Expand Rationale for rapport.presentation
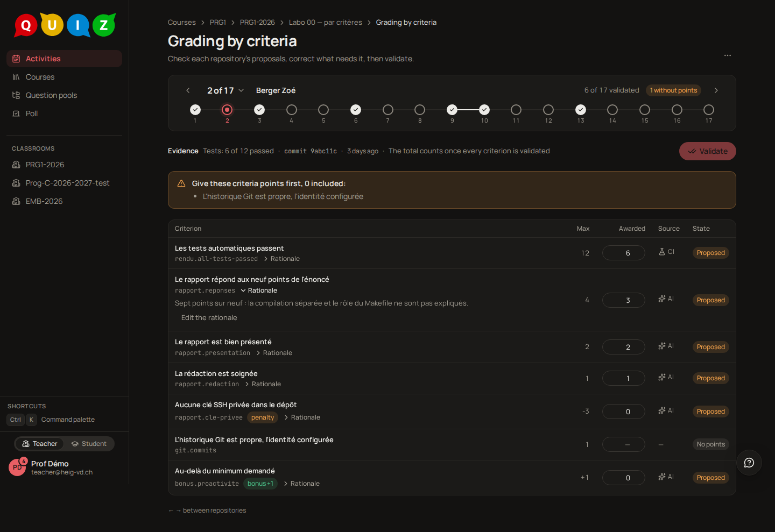This screenshot has height=532, width=775. tap(274, 353)
